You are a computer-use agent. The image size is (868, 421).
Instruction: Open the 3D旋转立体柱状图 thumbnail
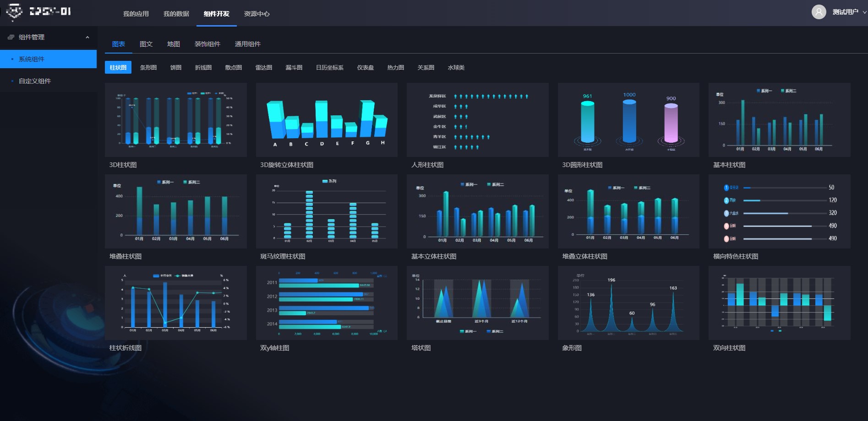click(327, 120)
